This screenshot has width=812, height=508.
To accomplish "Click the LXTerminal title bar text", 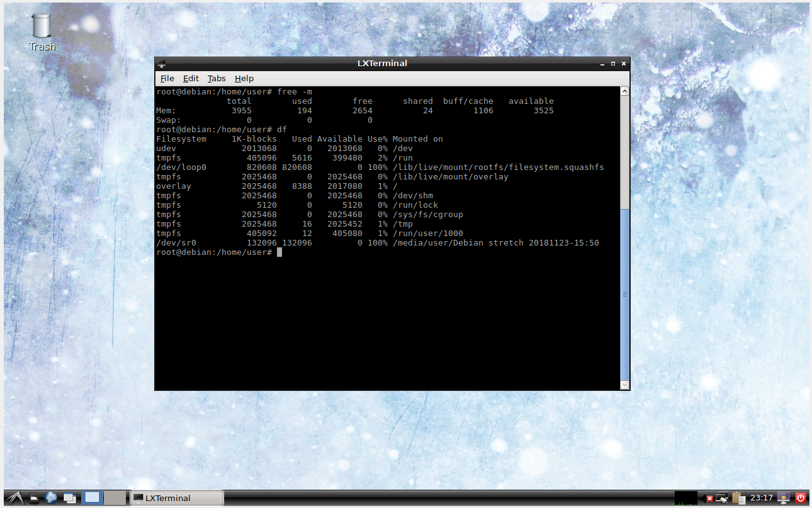I will (x=382, y=64).
